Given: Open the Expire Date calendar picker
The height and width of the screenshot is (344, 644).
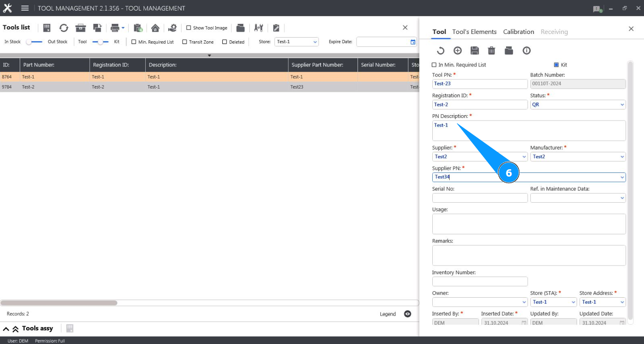Looking at the screenshot, I should pos(413,42).
